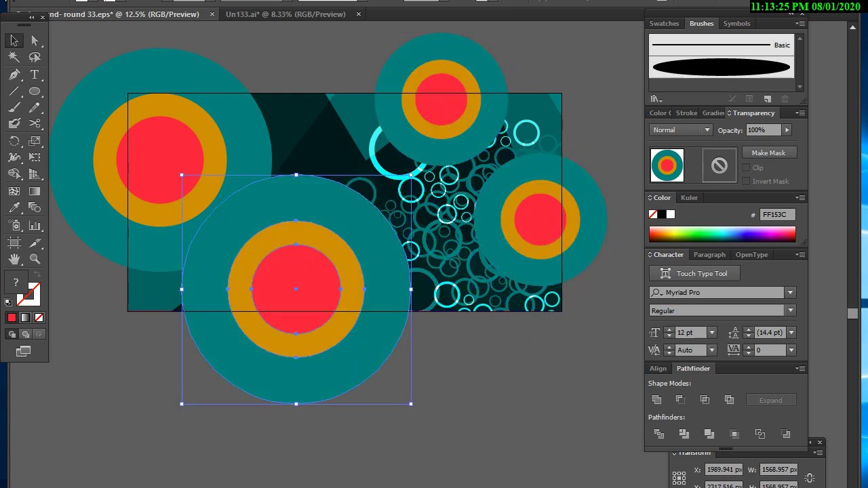Viewport: 868px width, 488px height.
Task: Open the Brush Libraries menu icon
Action: point(656,99)
